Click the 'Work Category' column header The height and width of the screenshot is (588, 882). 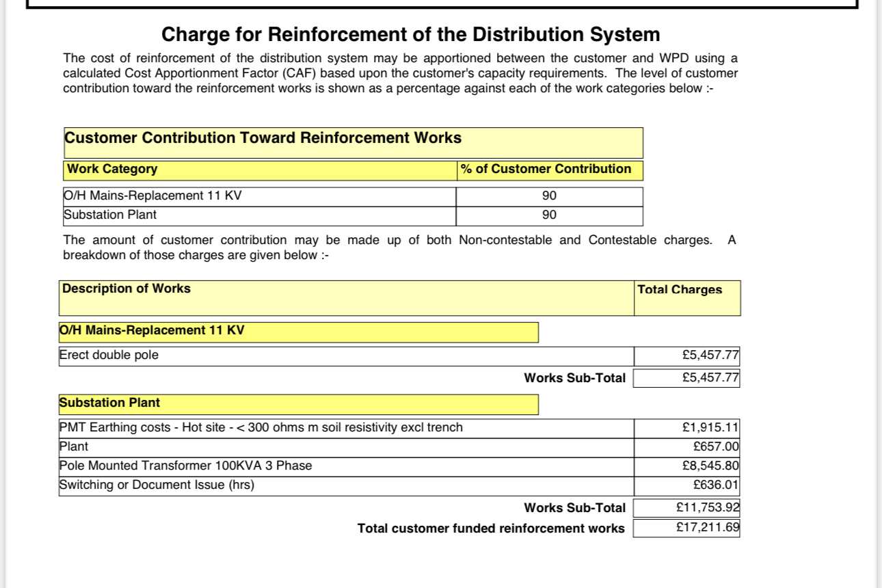coord(260,170)
